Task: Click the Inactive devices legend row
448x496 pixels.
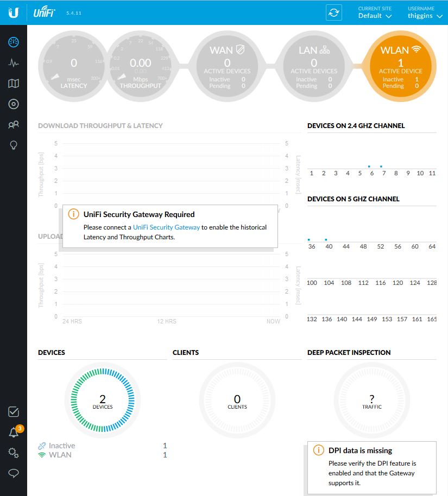Action: [102, 446]
